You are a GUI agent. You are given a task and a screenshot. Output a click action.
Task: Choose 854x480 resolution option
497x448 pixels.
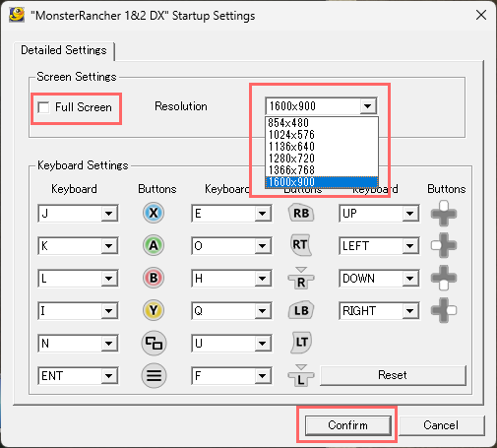pos(322,123)
